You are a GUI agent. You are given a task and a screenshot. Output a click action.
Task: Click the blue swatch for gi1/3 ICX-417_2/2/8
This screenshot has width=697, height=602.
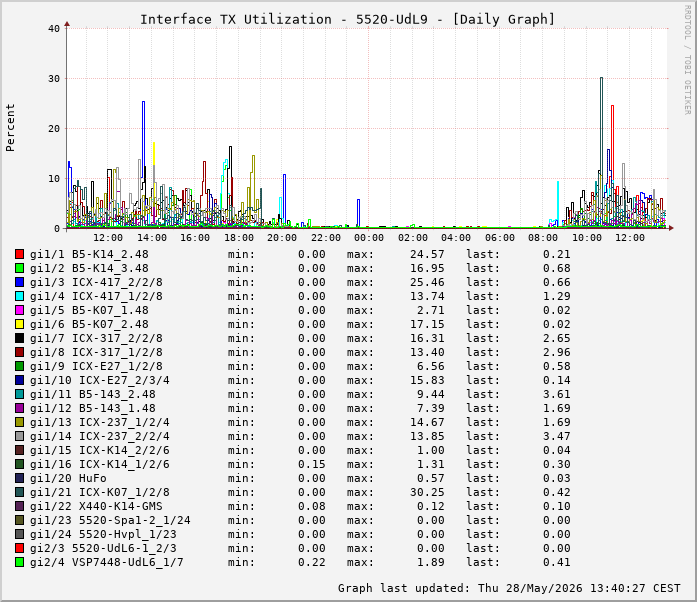19,282
